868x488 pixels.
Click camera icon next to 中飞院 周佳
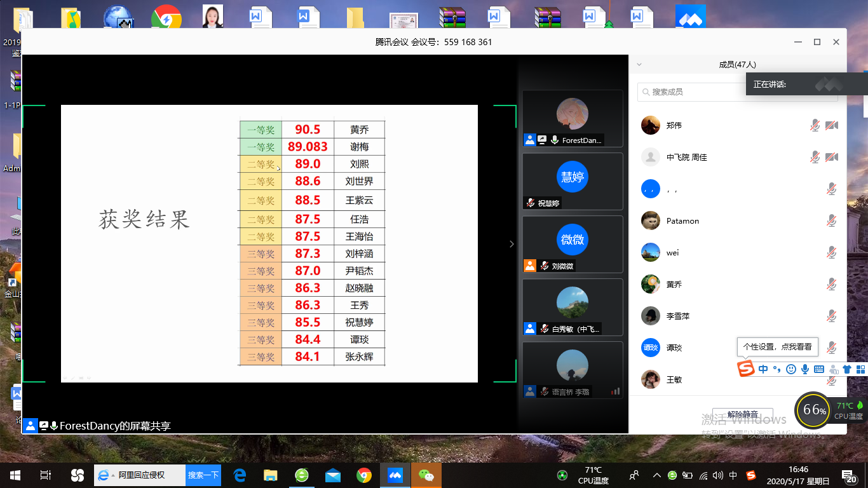click(831, 157)
